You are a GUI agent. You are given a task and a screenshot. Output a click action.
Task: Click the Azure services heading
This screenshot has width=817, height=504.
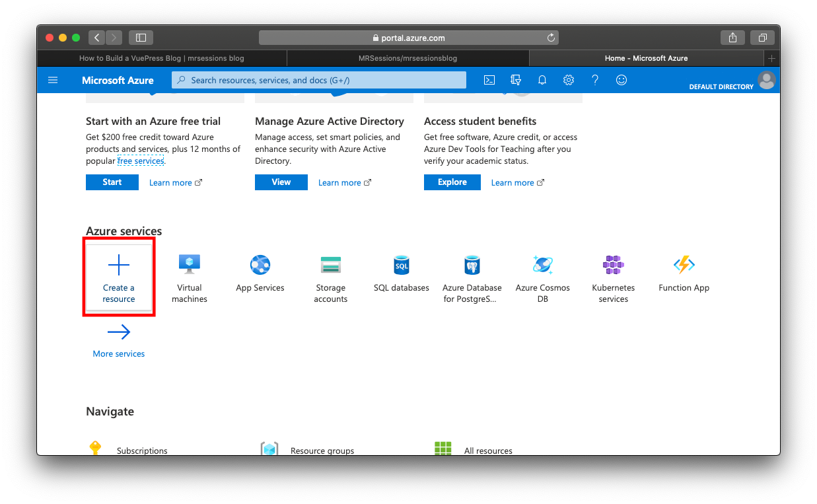click(124, 231)
